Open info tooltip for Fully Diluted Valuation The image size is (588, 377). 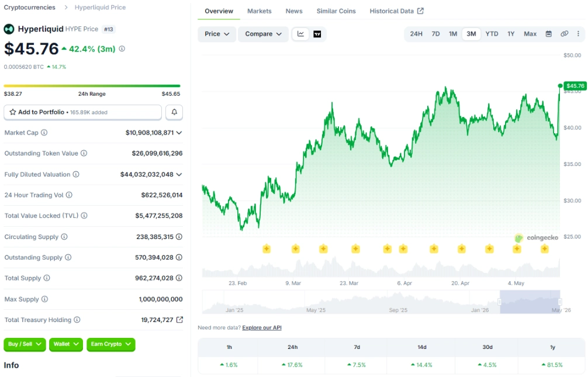click(x=76, y=174)
